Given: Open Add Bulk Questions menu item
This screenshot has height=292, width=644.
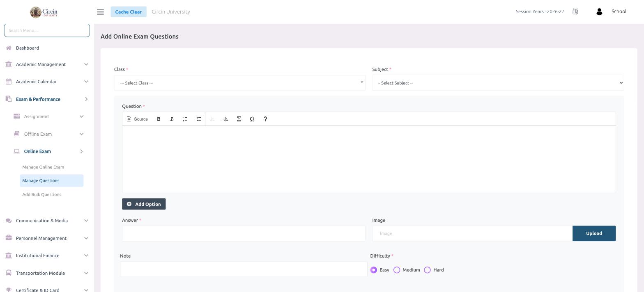Looking at the screenshot, I should (x=41, y=194).
